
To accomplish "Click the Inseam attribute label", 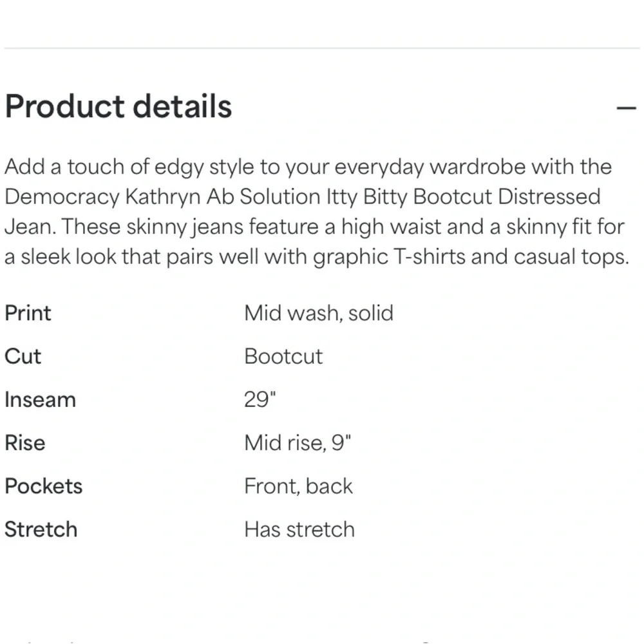I will tap(40, 399).
